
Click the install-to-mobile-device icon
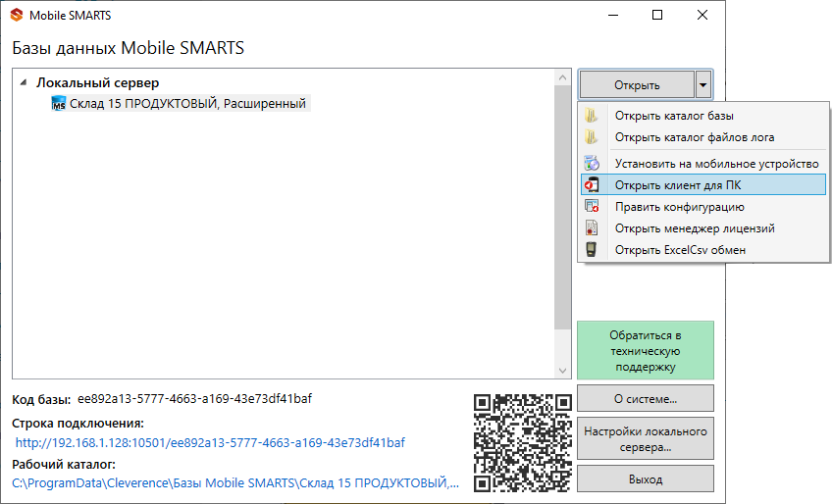591,164
